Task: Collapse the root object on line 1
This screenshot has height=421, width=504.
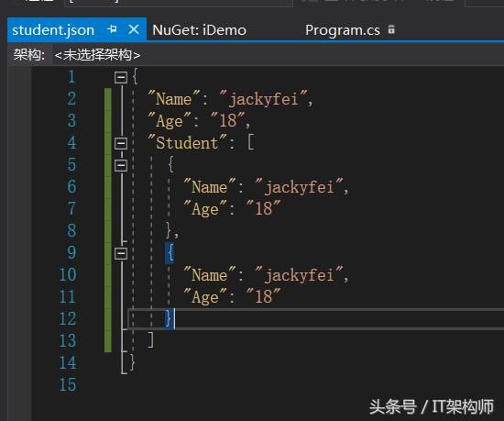Action: tap(121, 78)
